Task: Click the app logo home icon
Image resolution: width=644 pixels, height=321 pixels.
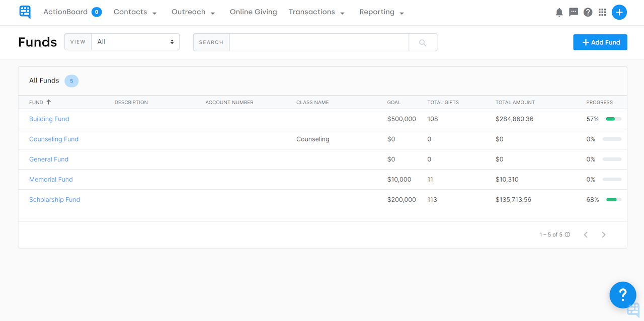Action: 25,12
